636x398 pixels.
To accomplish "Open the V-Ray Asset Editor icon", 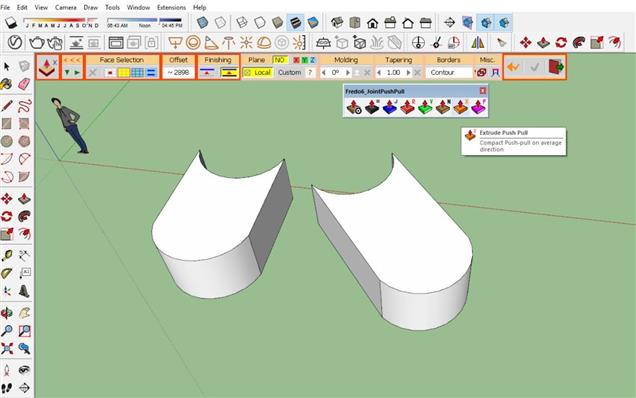I will coord(15,42).
